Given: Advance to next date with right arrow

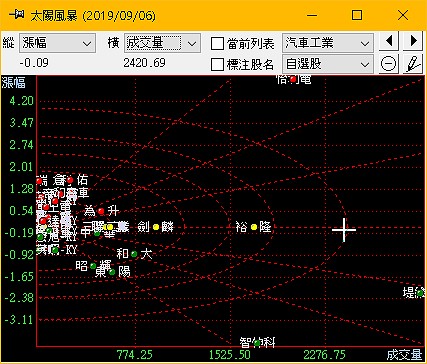Looking at the screenshot, I should [414, 41].
